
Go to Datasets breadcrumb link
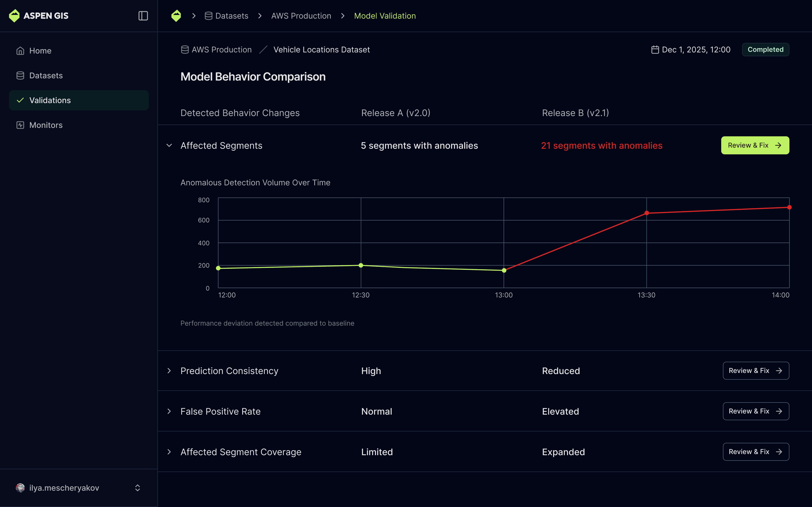coord(231,16)
